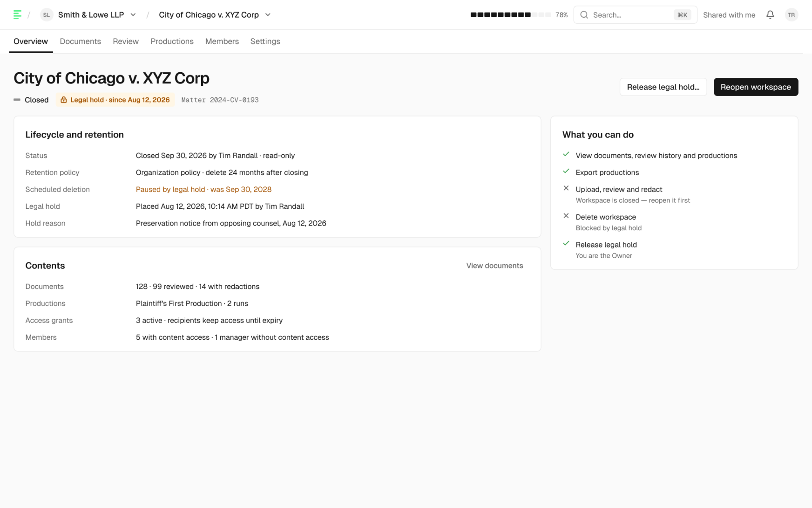Click 'Paused by legal hold · was Sep 30, 2028'

tap(203, 189)
